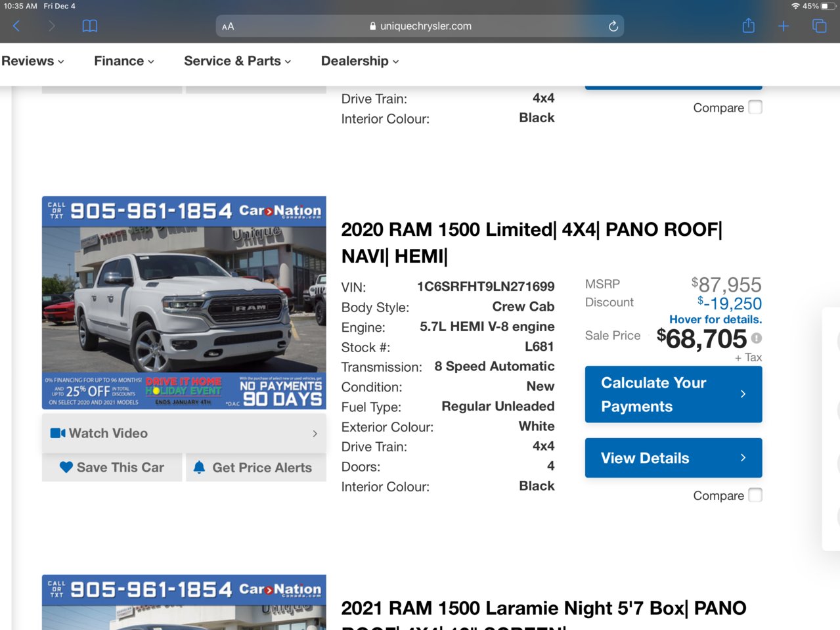
Task: Click the 905-961-1854 banner on second listing photo
Action: (x=151, y=211)
